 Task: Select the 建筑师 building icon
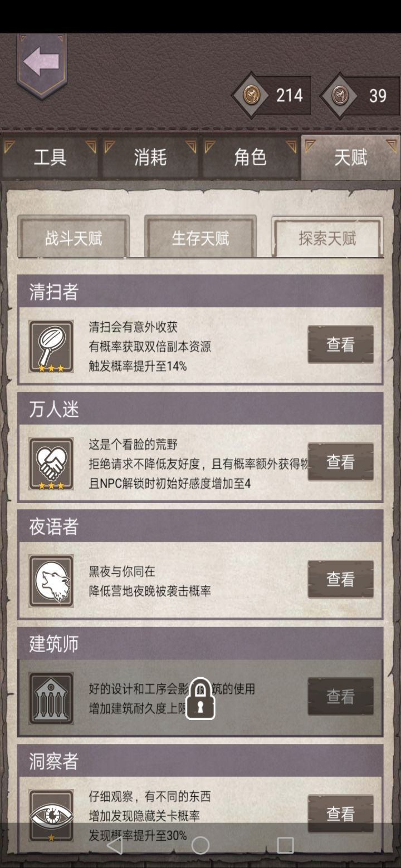click(51, 698)
